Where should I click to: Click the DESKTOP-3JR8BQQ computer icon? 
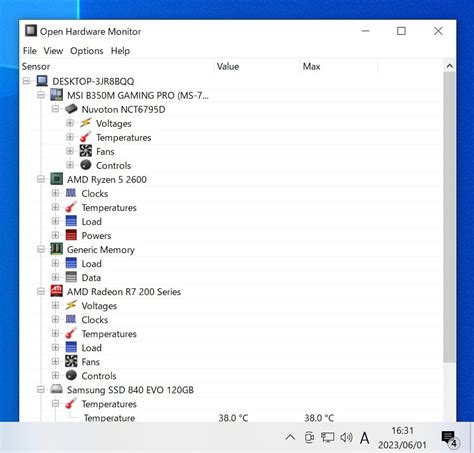42,81
